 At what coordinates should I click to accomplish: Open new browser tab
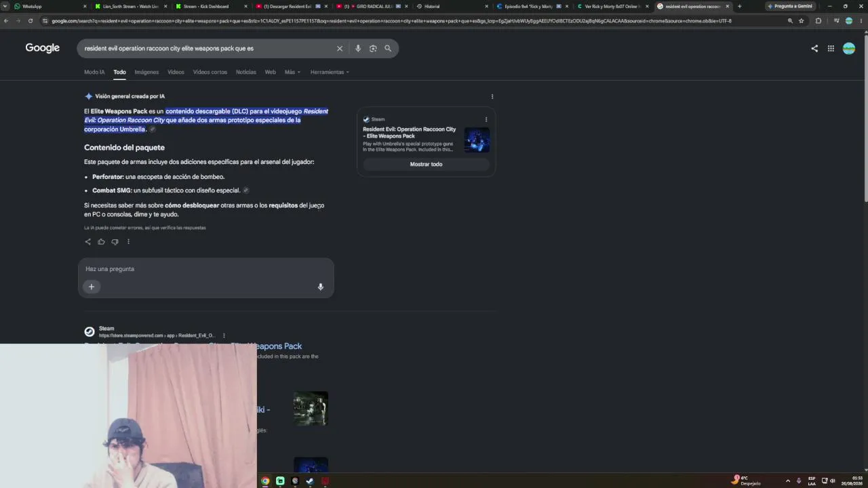coord(739,6)
